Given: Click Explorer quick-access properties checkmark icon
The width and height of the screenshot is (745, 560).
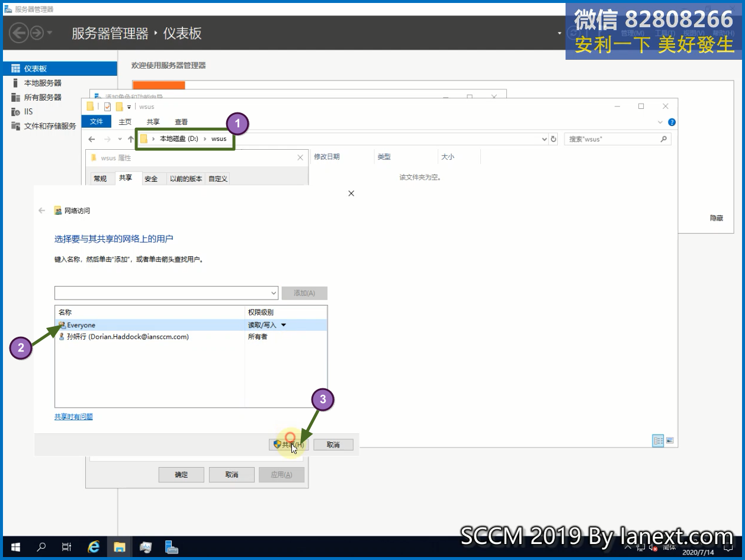Looking at the screenshot, I should (107, 107).
